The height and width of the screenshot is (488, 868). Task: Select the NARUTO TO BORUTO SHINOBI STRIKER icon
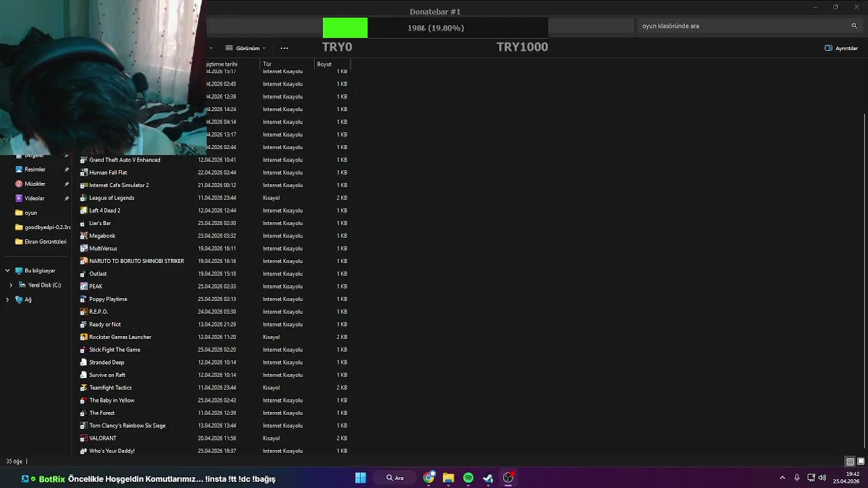(84, 261)
